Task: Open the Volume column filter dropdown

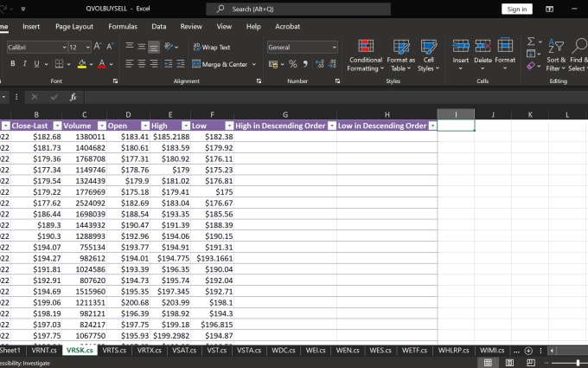Action: pos(102,126)
